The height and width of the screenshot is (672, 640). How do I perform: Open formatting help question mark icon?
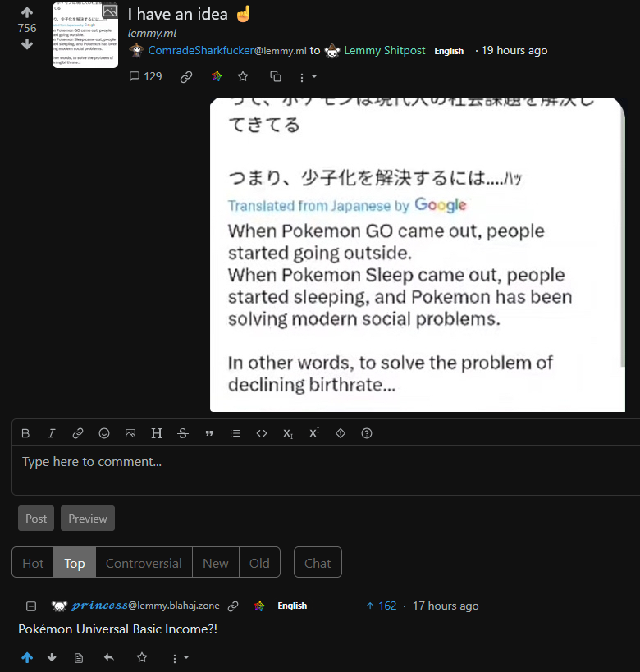click(x=367, y=433)
